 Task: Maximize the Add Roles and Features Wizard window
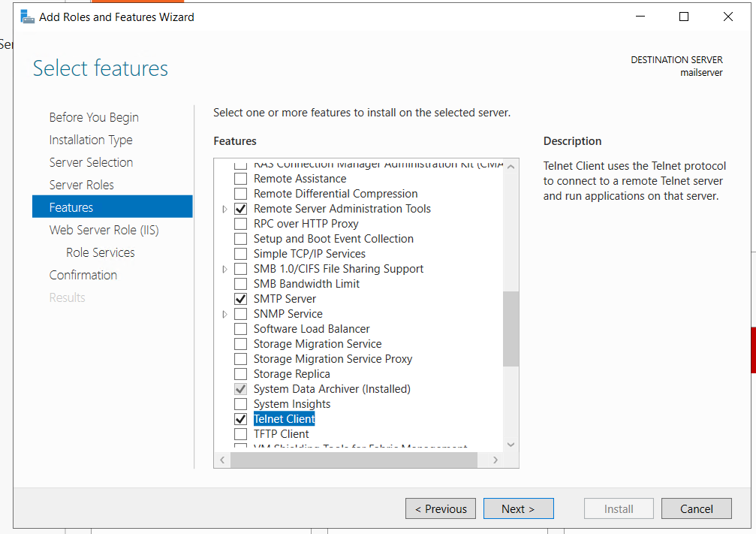pyautogui.click(x=684, y=17)
